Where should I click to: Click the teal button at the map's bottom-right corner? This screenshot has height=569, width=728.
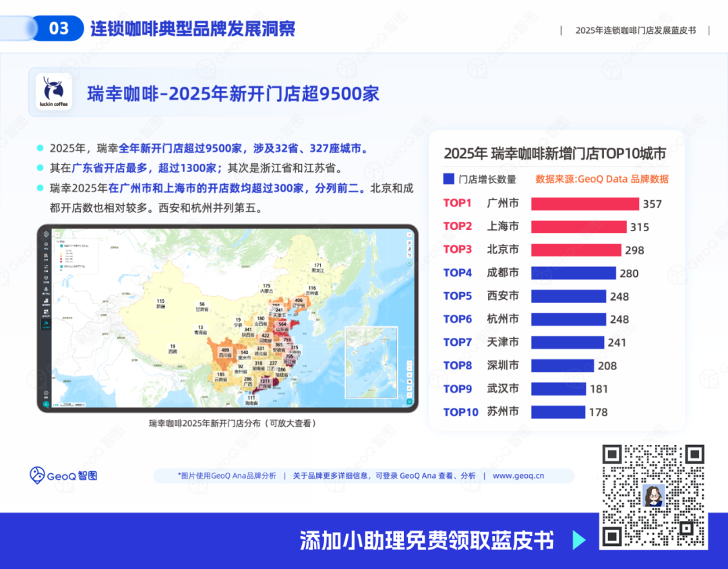click(409, 402)
